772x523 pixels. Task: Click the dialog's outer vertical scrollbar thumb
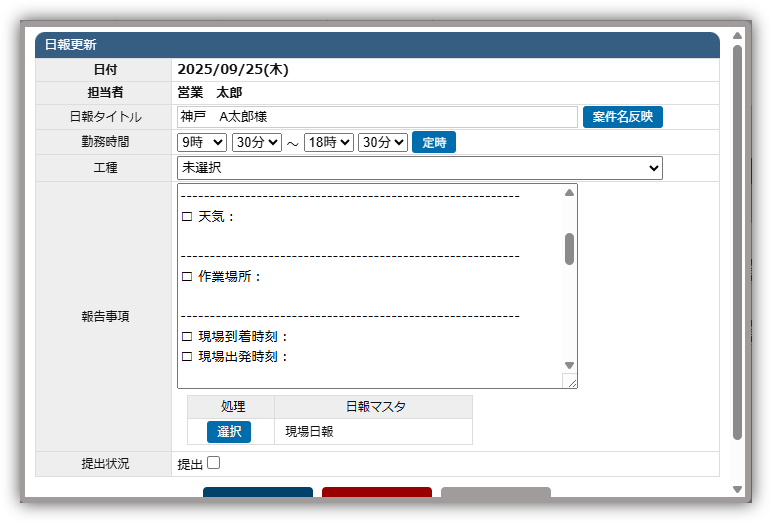pos(737,240)
